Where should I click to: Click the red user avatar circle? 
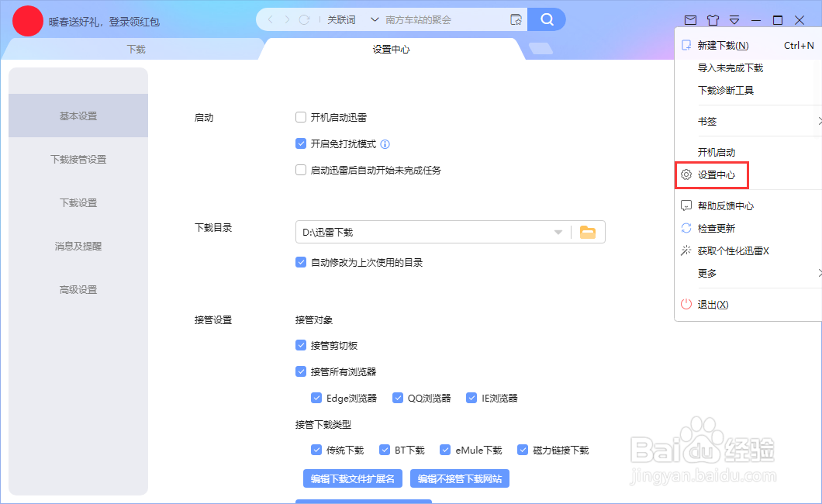(27, 21)
